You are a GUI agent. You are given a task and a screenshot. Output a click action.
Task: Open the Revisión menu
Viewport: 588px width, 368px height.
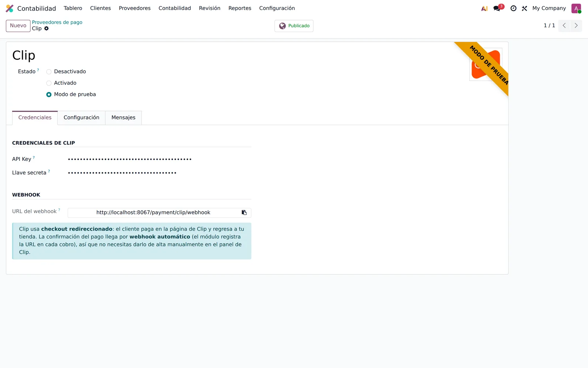[x=209, y=8]
